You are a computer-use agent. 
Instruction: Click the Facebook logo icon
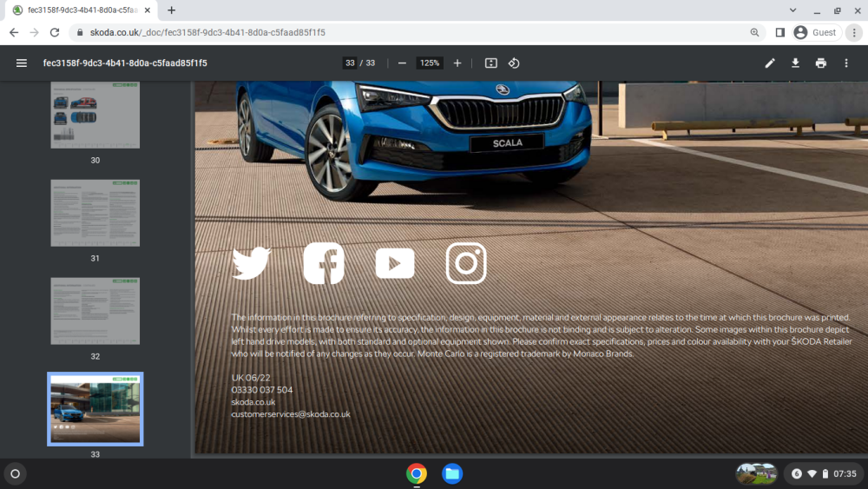coord(324,263)
